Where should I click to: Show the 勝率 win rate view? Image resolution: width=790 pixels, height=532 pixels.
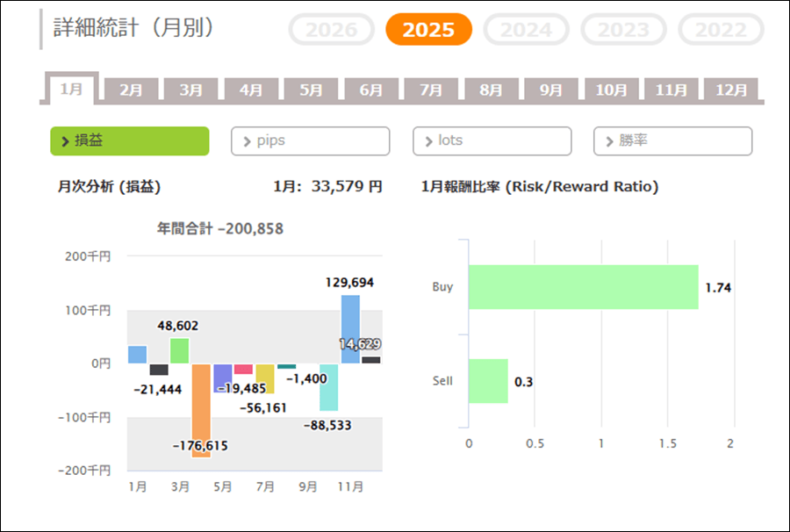pyautogui.click(x=672, y=141)
